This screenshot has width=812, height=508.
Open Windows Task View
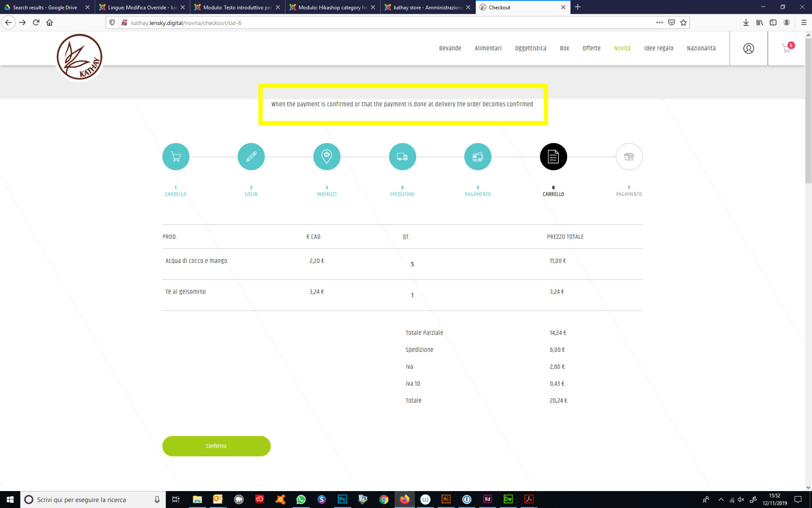176,500
